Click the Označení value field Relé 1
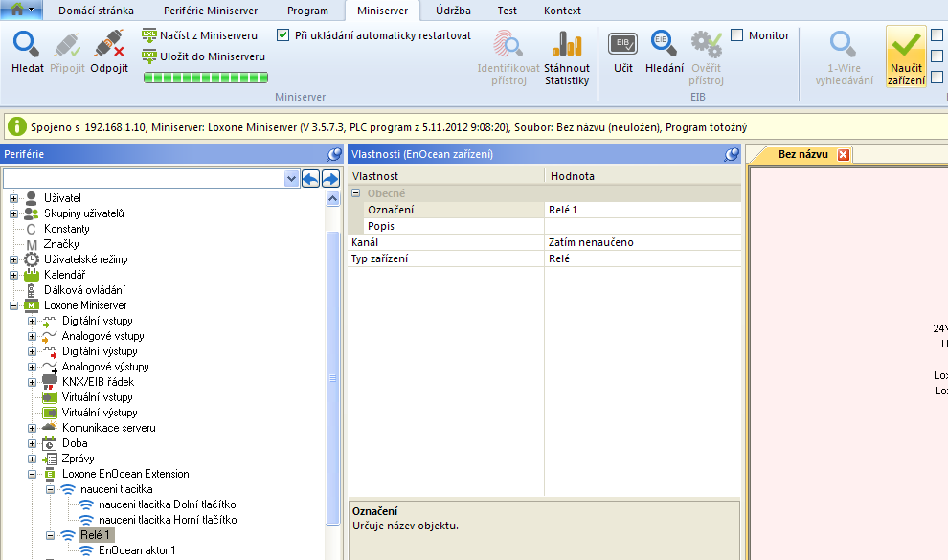This screenshot has width=948, height=560. (x=642, y=210)
